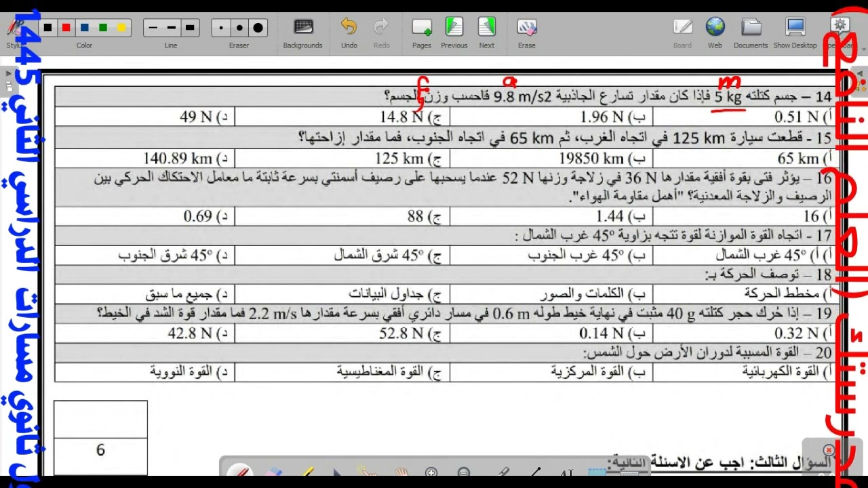Screen dimensions: 868x488
Task: Click answer cell "49 N"
Action: tap(144, 117)
